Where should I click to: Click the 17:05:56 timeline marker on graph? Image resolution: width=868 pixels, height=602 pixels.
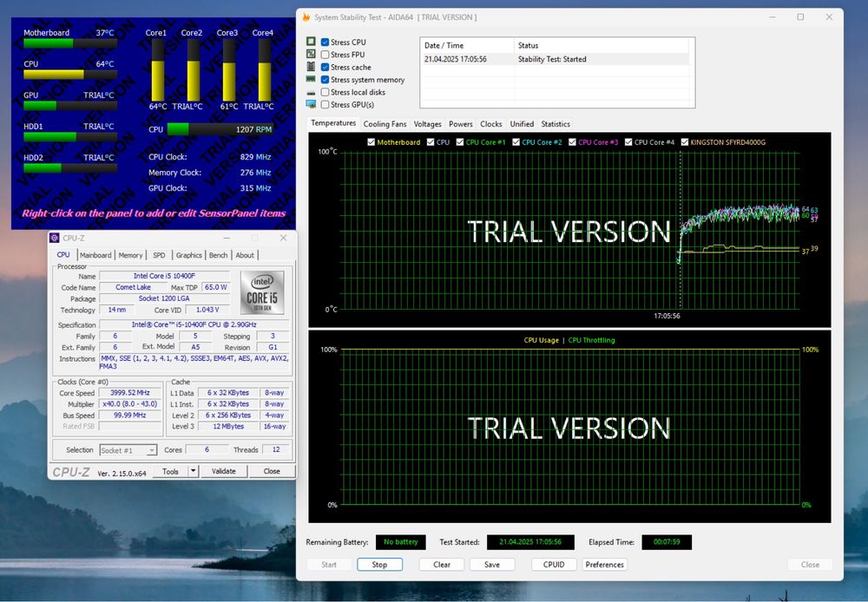(x=667, y=316)
